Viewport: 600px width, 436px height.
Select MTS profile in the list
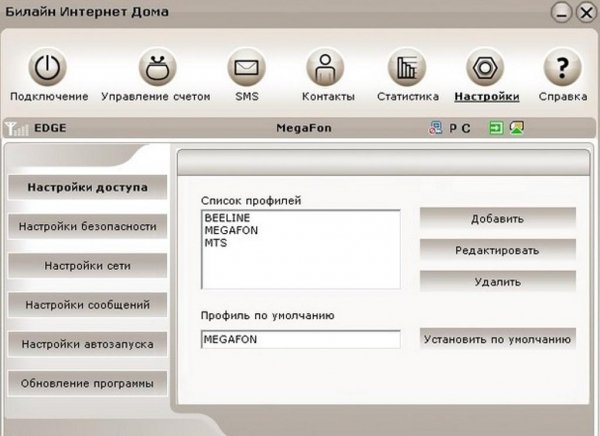click(216, 243)
